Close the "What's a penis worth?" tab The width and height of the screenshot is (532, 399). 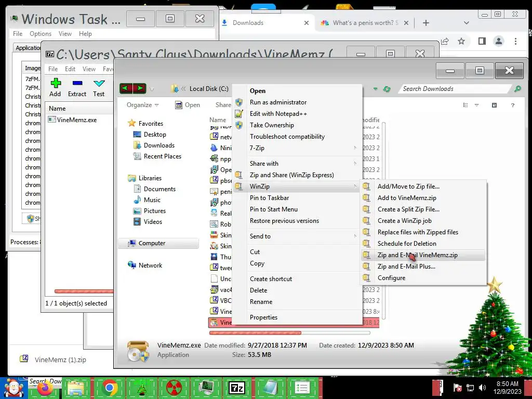coord(406,23)
